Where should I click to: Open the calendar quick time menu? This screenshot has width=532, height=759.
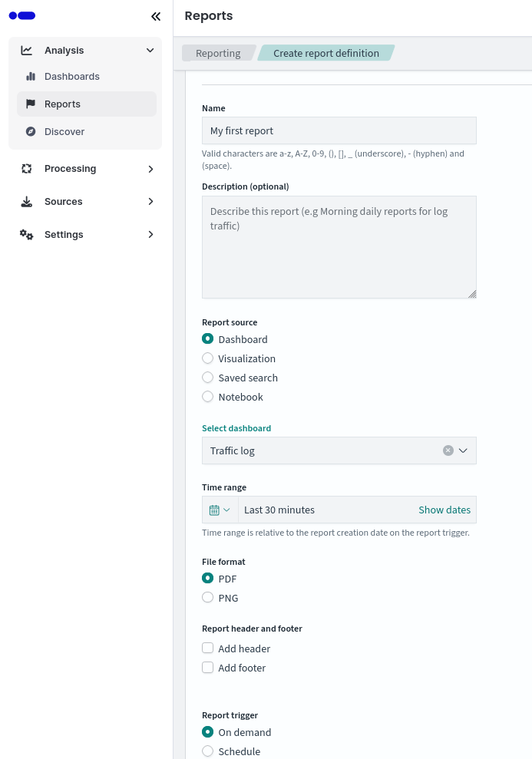pyautogui.click(x=220, y=510)
